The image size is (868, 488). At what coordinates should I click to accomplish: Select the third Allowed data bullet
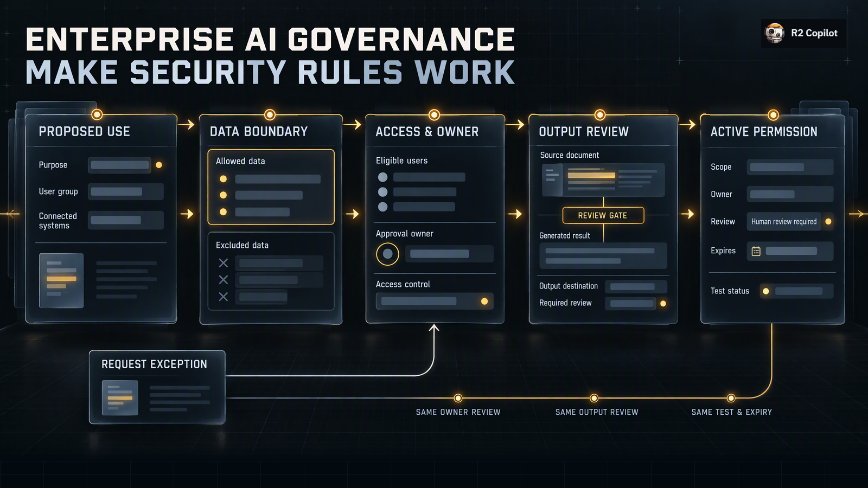[223, 212]
